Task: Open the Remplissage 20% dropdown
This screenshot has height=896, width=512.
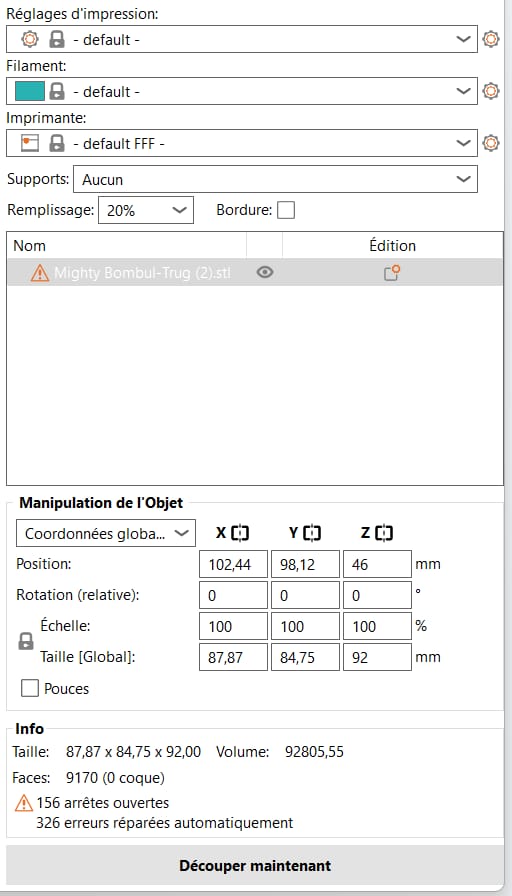Action: pyautogui.click(x=146, y=210)
